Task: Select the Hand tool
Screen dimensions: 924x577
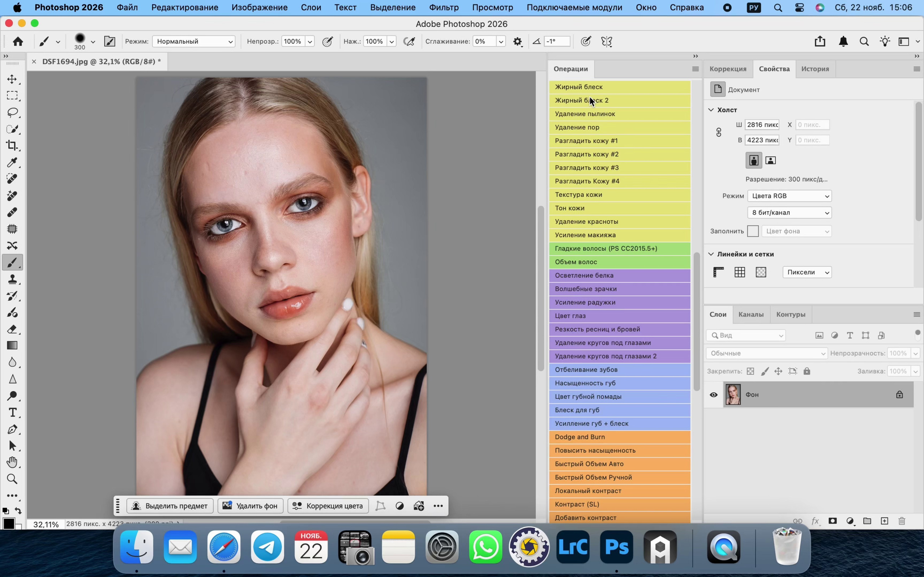Action: pyautogui.click(x=12, y=462)
